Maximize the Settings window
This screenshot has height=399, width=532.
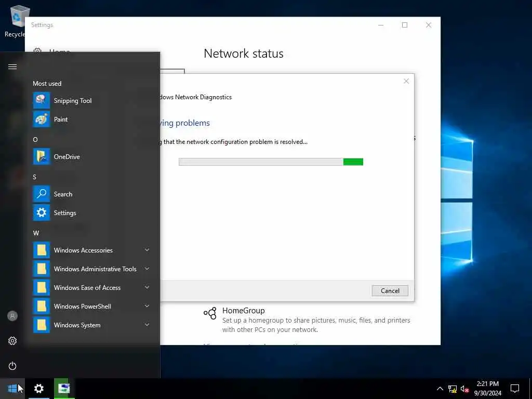coord(404,25)
